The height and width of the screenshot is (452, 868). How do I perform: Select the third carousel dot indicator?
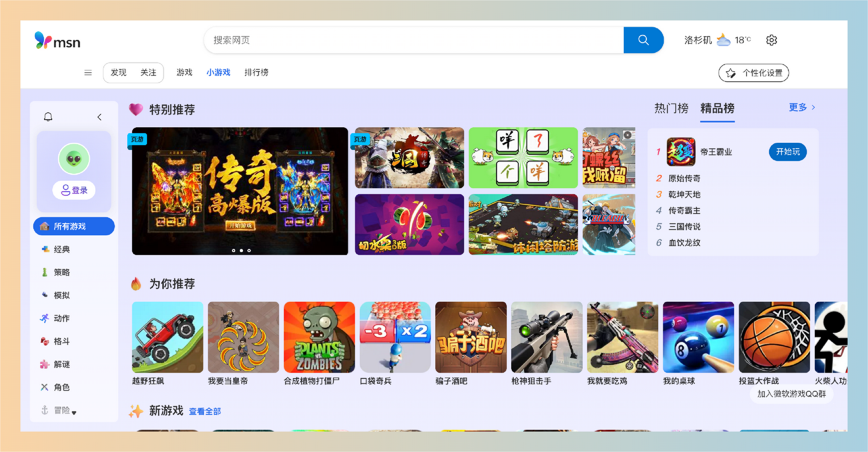(249, 250)
